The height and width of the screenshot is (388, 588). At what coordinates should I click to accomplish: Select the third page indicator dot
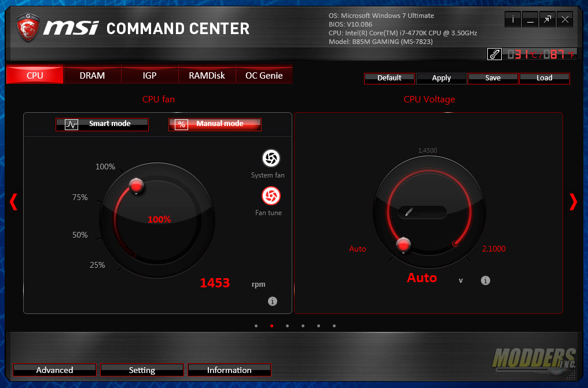pyautogui.click(x=287, y=326)
